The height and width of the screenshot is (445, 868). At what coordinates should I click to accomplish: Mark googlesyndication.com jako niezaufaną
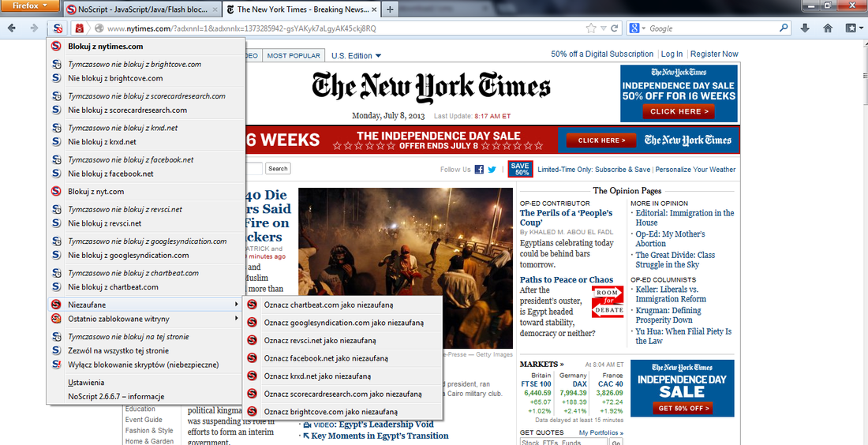pyautogui.click(x=343, y=323)
